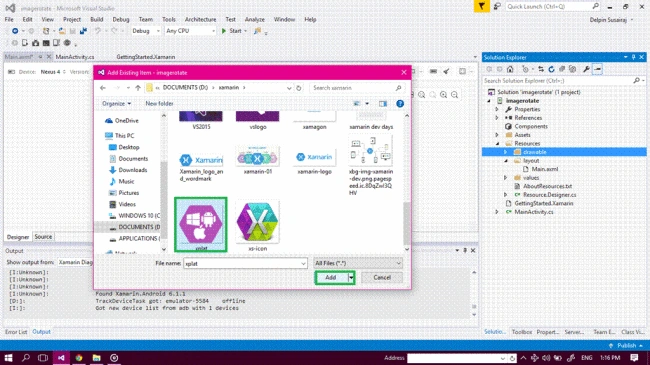Click Quick Launch search box
This screenshot has height=365, width=650.
pos(553,6)
